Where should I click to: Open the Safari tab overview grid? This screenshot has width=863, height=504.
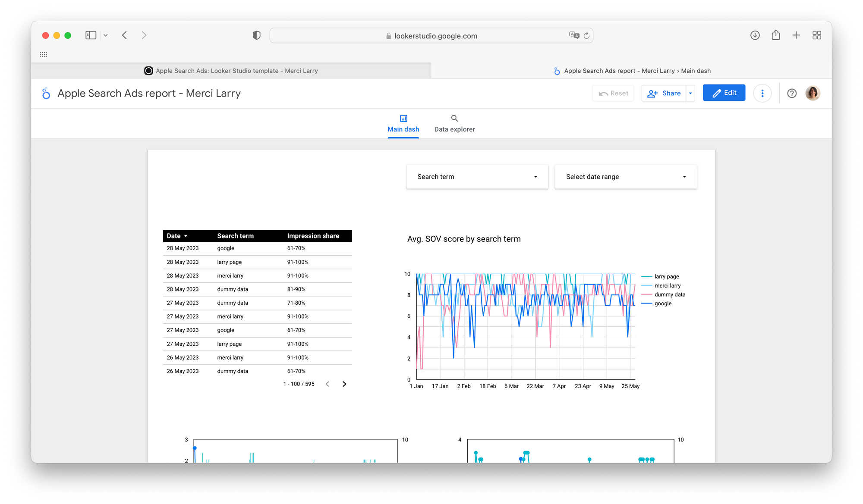tap(816, 35)
